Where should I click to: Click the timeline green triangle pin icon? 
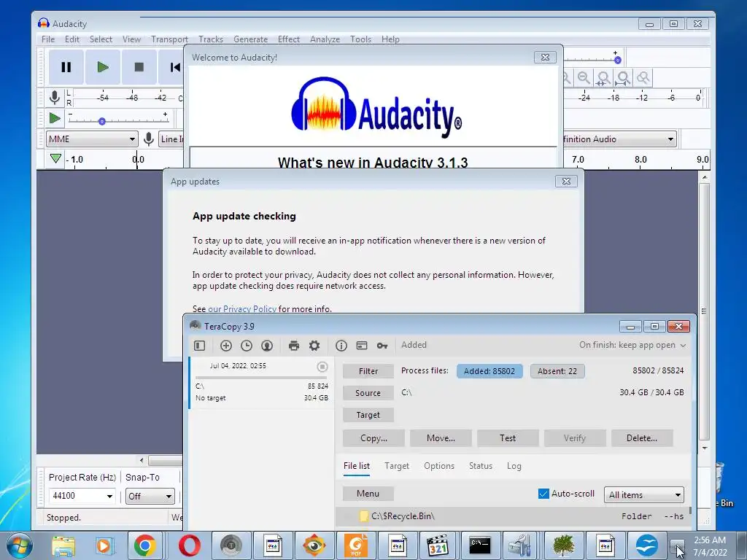(55, 158)
